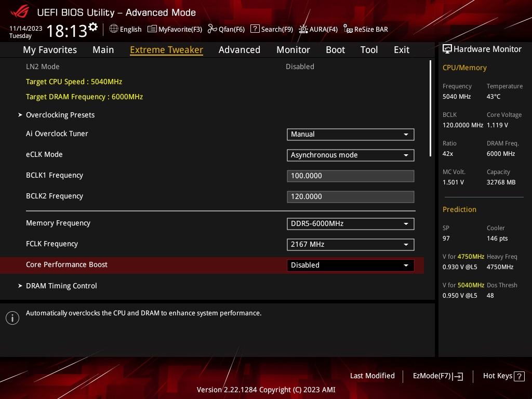Click the 43°C temperature reading
The image size is (532, 399).
tap(494, 97)
